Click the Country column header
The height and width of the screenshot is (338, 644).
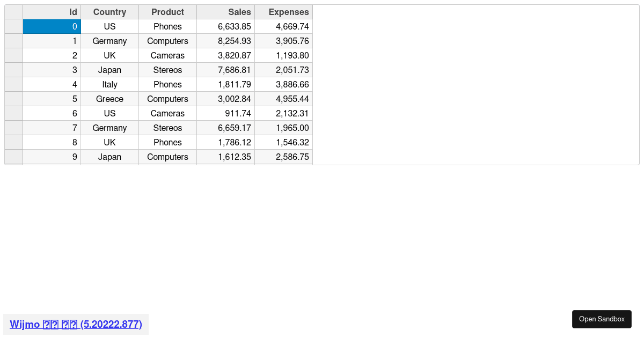tap(109, 12)
